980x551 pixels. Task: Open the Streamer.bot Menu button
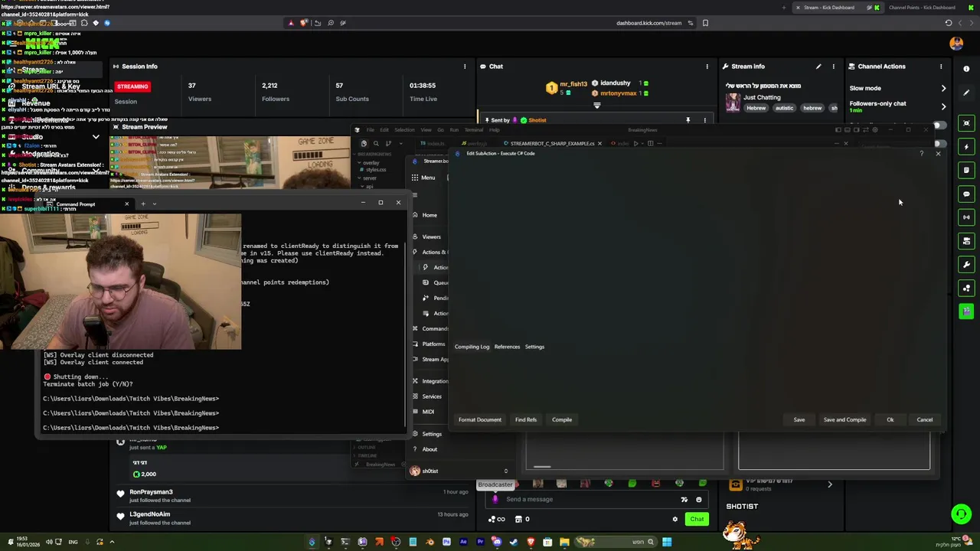coord(423,178)
